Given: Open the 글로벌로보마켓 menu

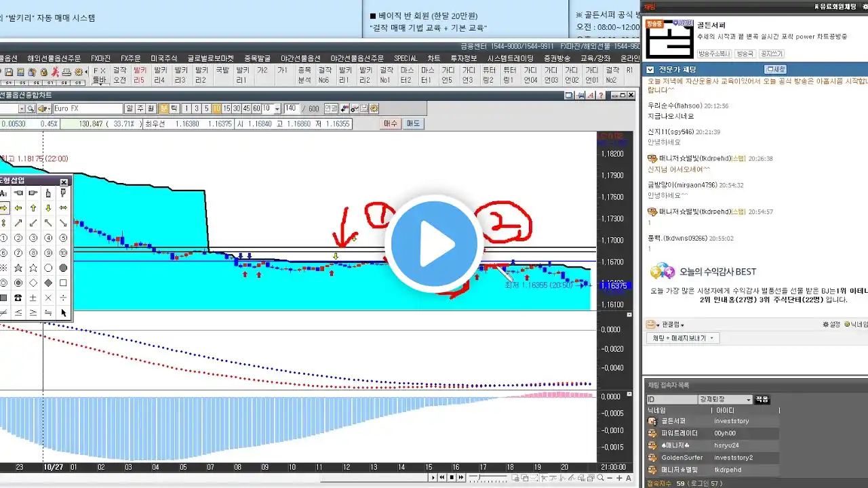Looking at the screenshot, I should pyautogui.click(x=211, y=58).
